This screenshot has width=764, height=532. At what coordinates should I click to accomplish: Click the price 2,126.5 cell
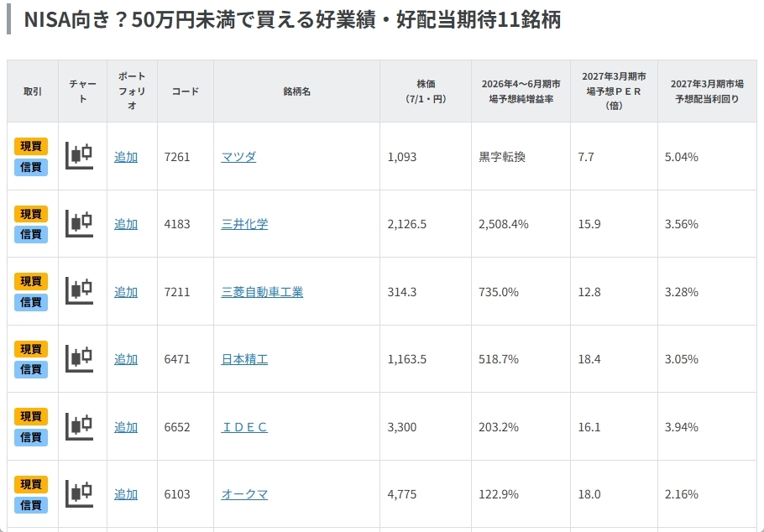426,224
